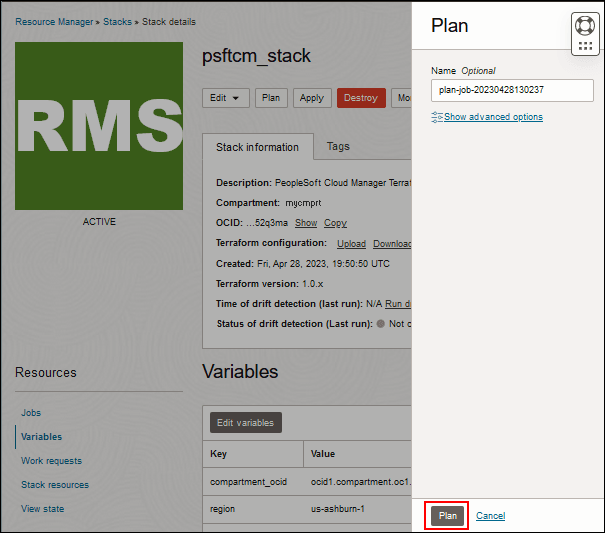Click the red Destroy button
The image size is (605, 533).
tap(361, 98)
